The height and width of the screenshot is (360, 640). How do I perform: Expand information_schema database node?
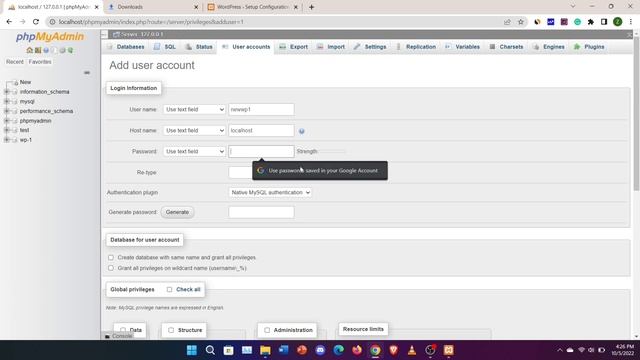pyautogui.click(x=7, y=92)
